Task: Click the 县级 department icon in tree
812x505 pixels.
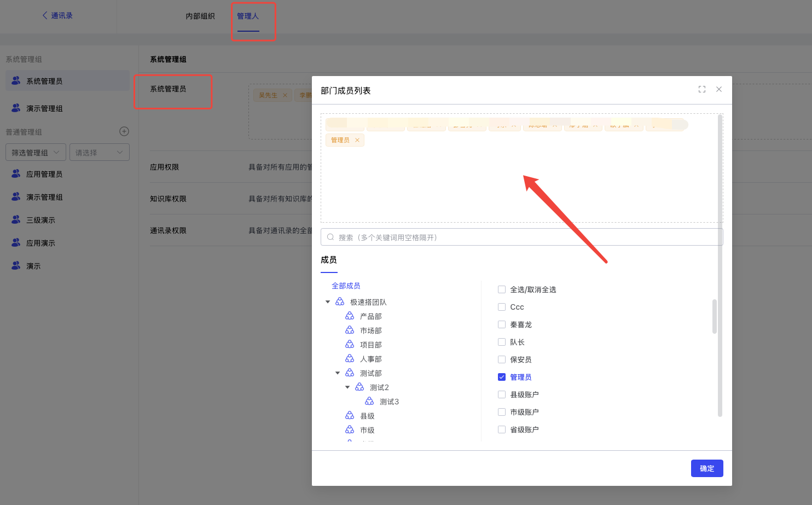Action: point(350,416)
